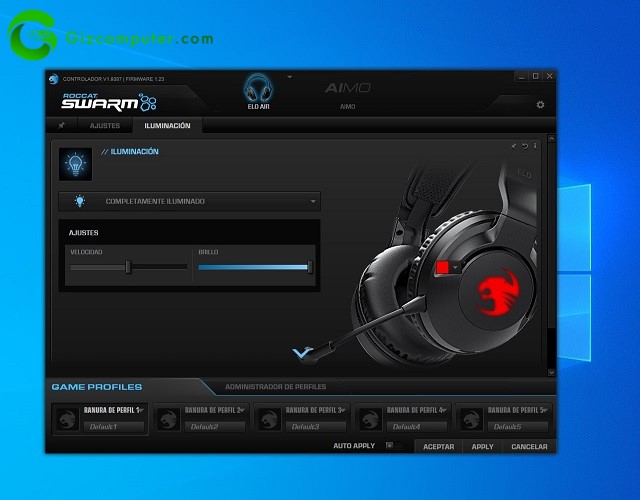Image resolution: width=640 pixels, height=500 pixels.
Task: Open the AIMO device section
Action: coord(348,94)
